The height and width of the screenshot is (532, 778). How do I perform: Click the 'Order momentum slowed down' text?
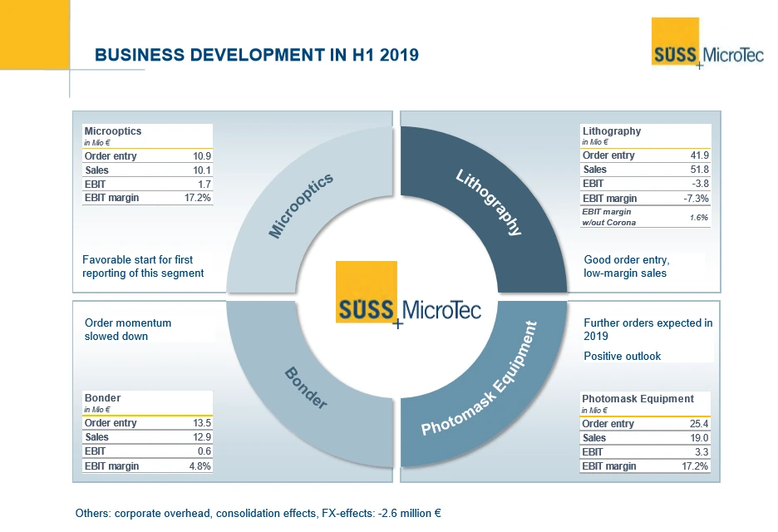128,329
